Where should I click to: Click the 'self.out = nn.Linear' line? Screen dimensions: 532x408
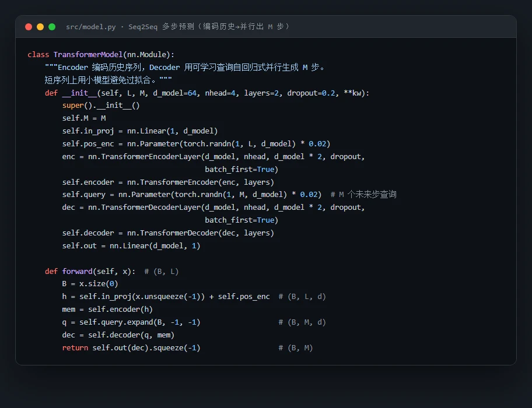point(131,246)
